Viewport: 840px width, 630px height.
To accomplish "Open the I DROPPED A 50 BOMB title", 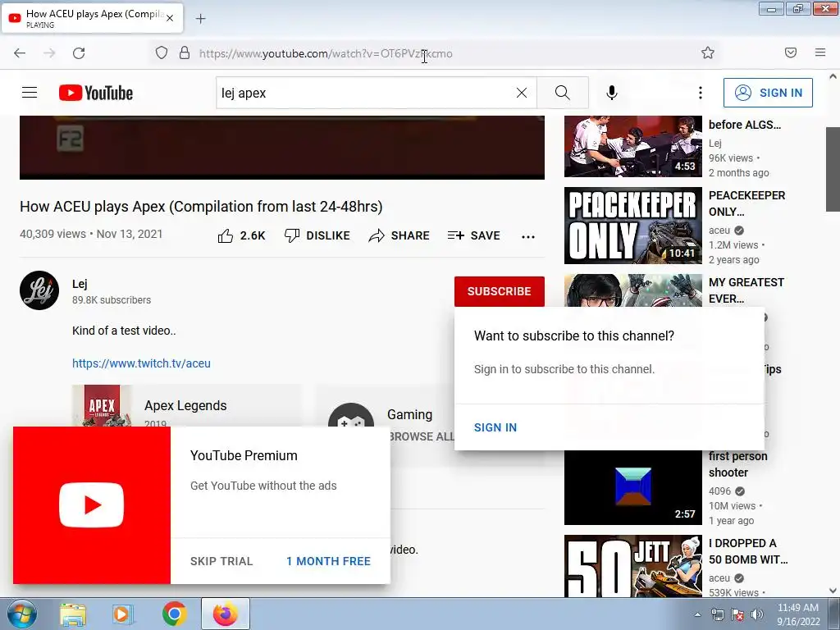I will [748, 551].
